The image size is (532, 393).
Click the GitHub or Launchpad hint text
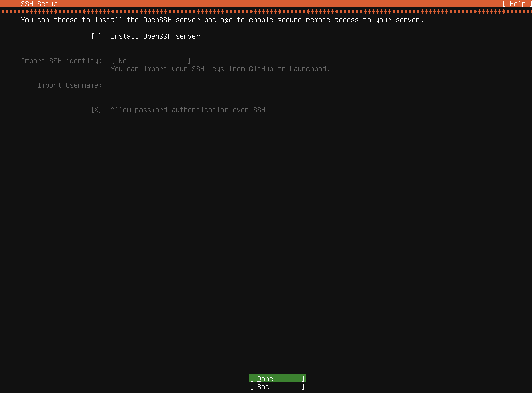[220, 69]
